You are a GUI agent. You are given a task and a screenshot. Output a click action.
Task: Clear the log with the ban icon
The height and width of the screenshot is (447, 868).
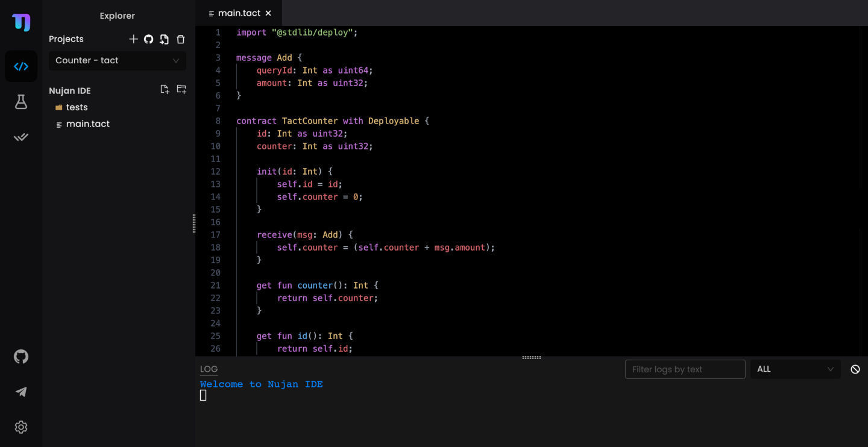[855, 369]
